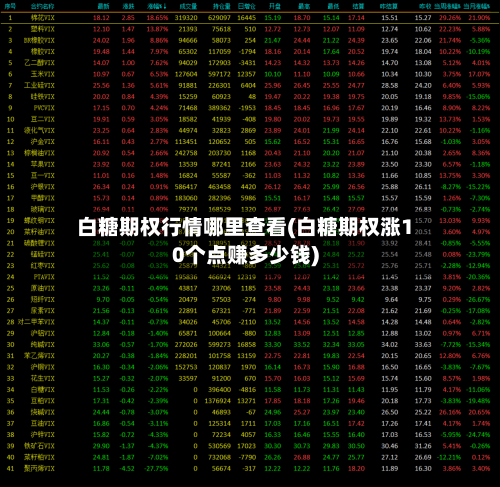Click latest price 33.06 in row 30
This screenshot has height=487, width=500.
pos(101,345)
